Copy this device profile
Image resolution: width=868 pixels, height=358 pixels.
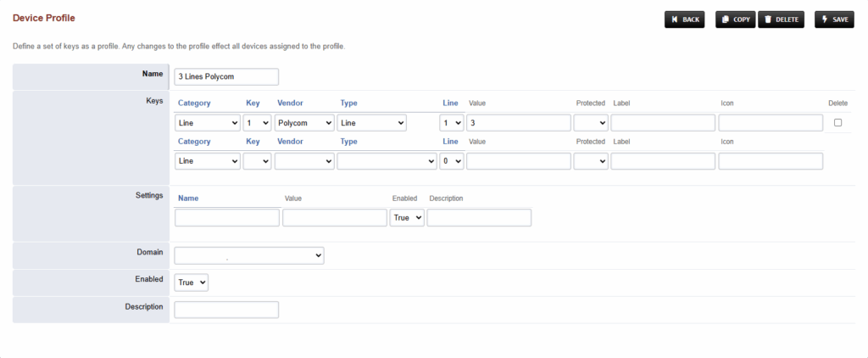[736, 20]
